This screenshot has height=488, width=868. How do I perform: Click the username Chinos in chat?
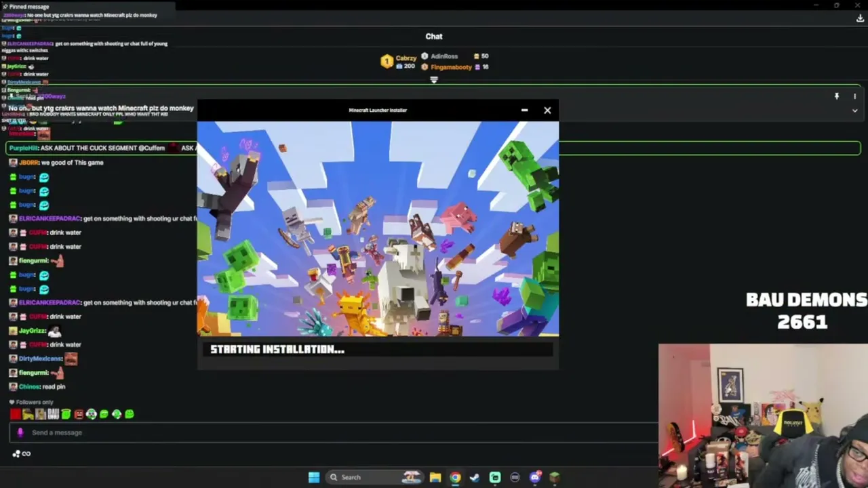[29, 386]
